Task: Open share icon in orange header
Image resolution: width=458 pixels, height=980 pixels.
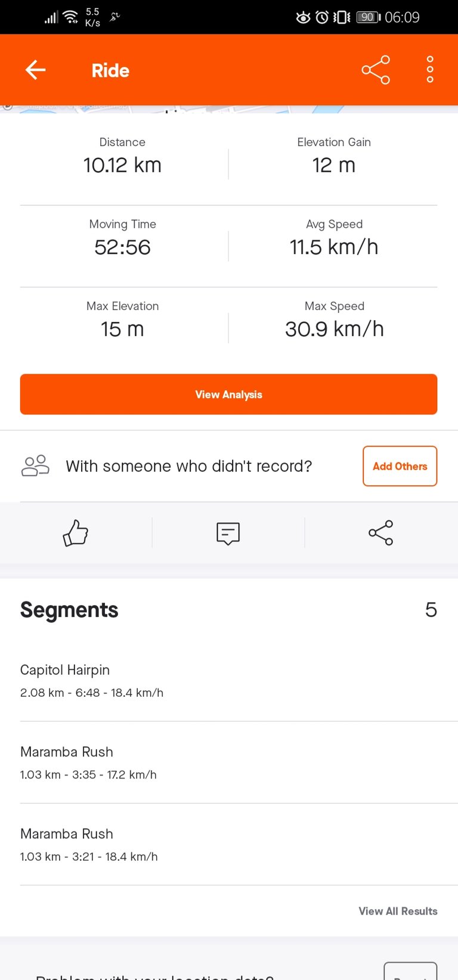Action: pos(376,70)
